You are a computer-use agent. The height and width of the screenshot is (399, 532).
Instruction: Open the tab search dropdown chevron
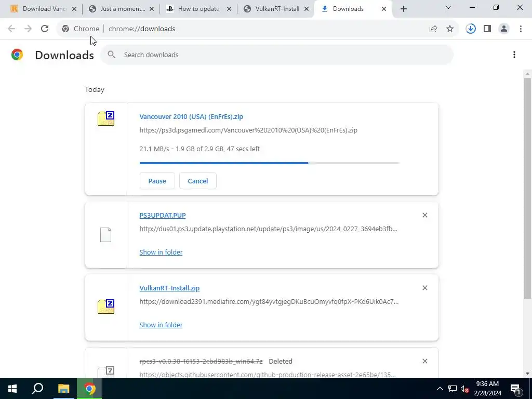[448, 7]
